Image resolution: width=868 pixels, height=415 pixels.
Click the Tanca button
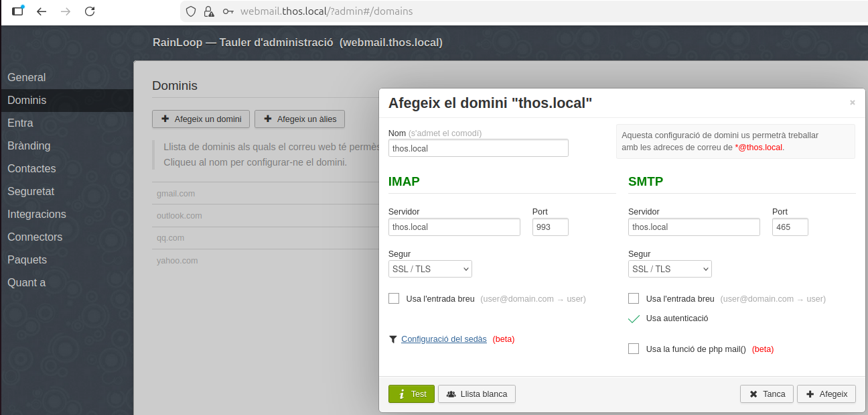pos(767,394)
